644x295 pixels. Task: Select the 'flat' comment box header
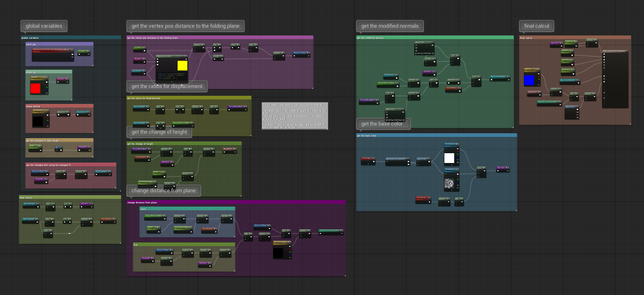[x=184, y=244]
